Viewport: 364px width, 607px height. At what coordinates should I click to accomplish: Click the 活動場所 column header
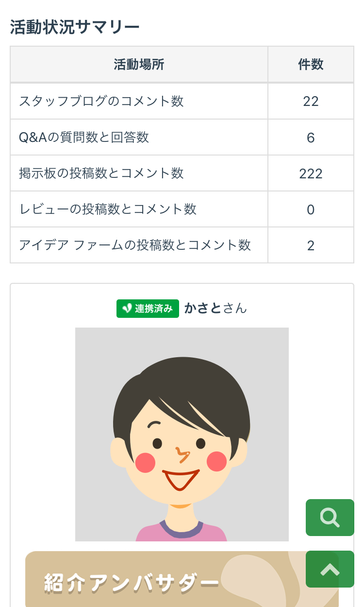click(x=139, y=65)
